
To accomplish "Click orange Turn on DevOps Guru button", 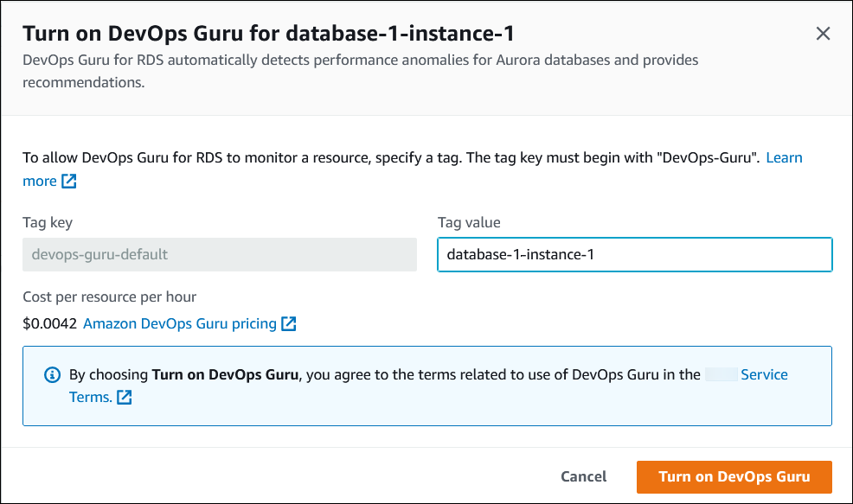I will coord(734,476).
